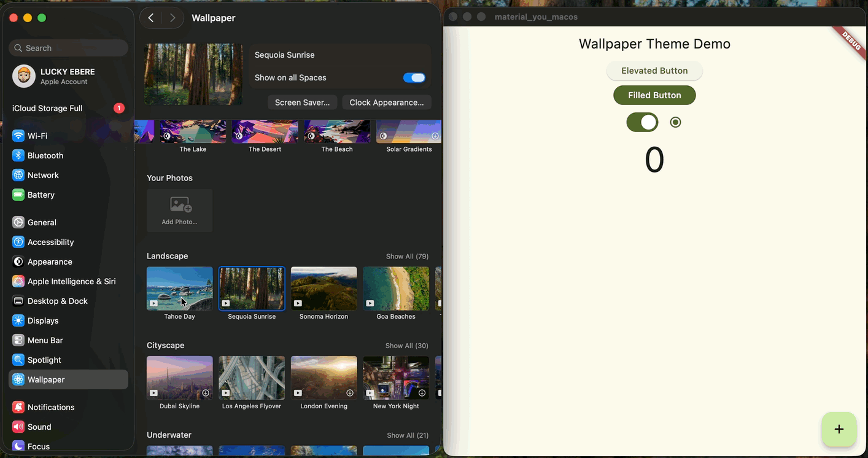Open Wi-Fi settings label
Screen dimensions: 868x458
[37, 136]
